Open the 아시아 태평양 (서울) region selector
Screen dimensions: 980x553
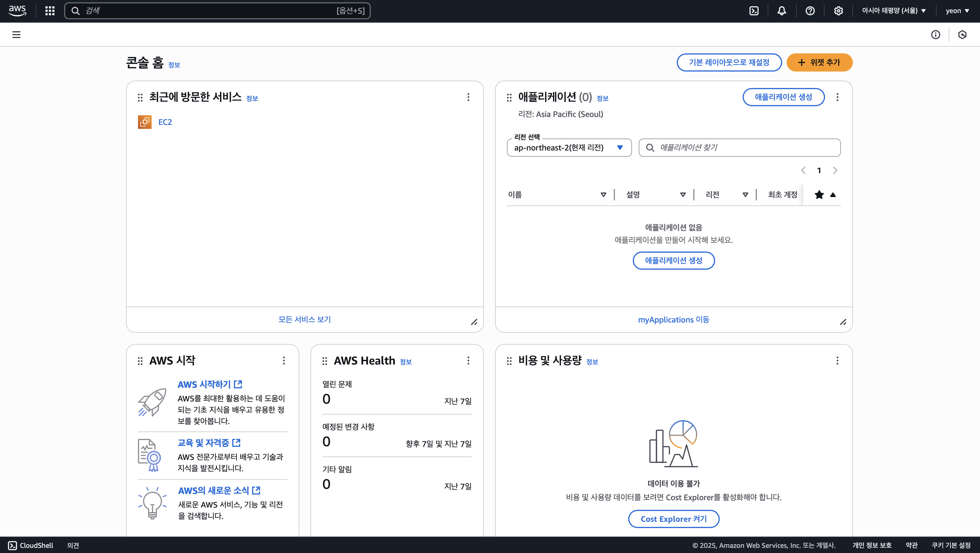[894, 11]
